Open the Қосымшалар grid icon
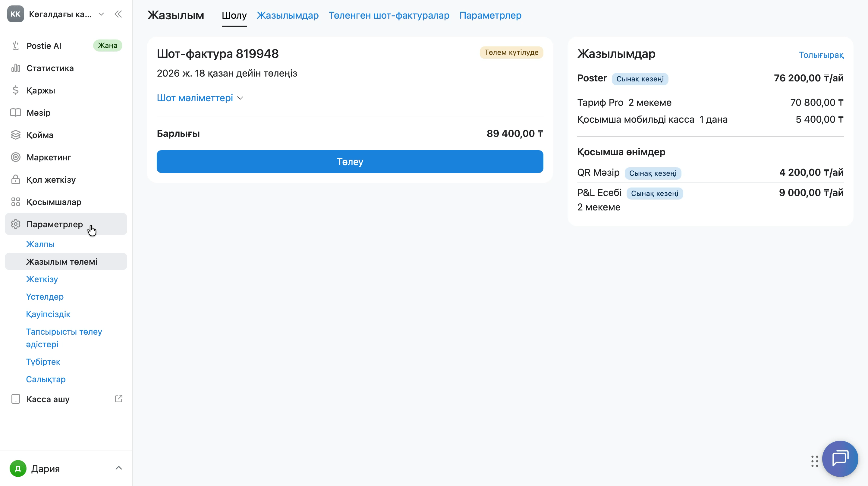The width and height of the screenshot is (868, 486). point(15,202)
